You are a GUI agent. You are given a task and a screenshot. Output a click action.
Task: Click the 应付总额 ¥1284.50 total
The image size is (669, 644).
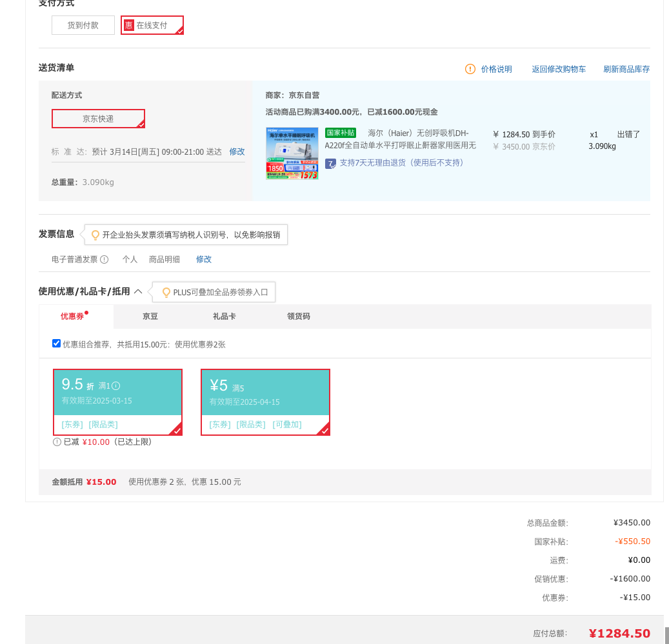(619, 633)
